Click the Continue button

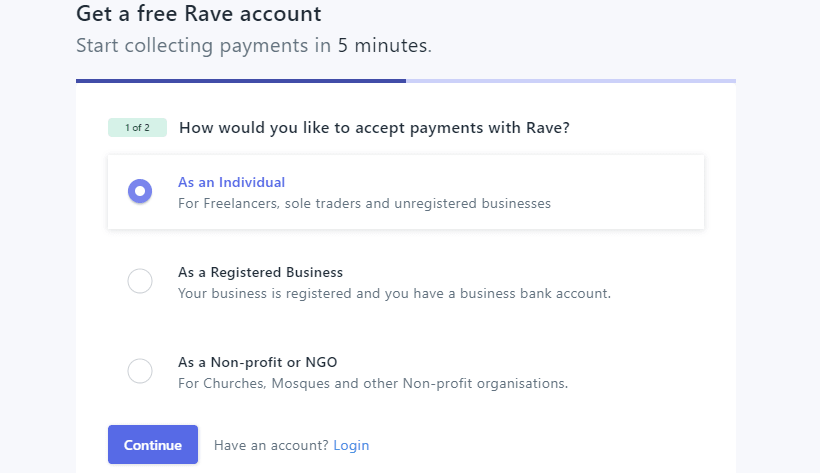click(153, 445)
